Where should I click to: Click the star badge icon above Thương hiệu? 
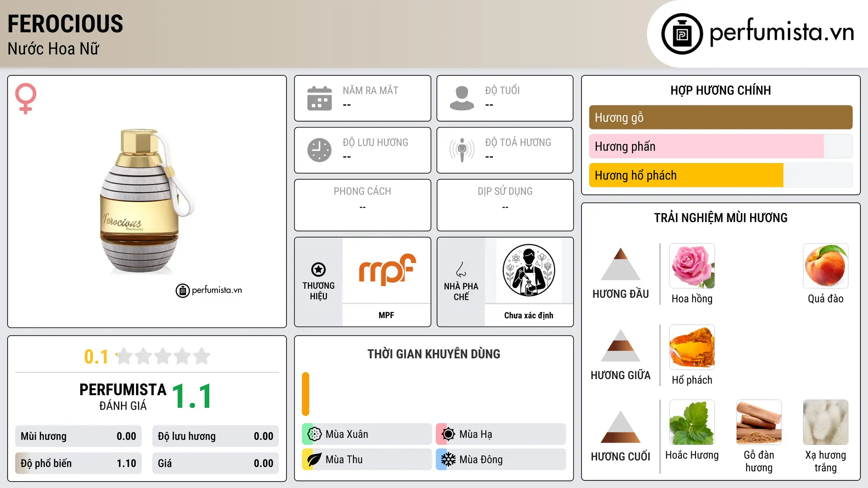pos(318,269)
